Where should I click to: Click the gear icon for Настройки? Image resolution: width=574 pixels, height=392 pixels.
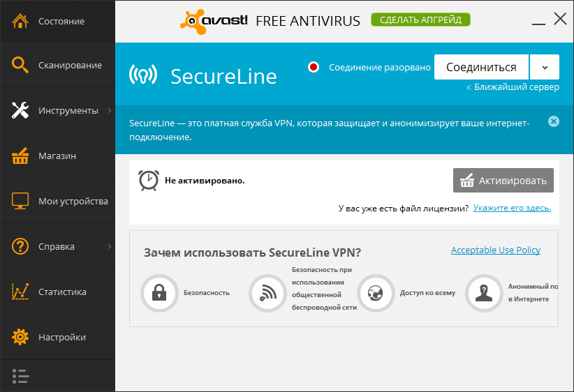coord(20,337)
